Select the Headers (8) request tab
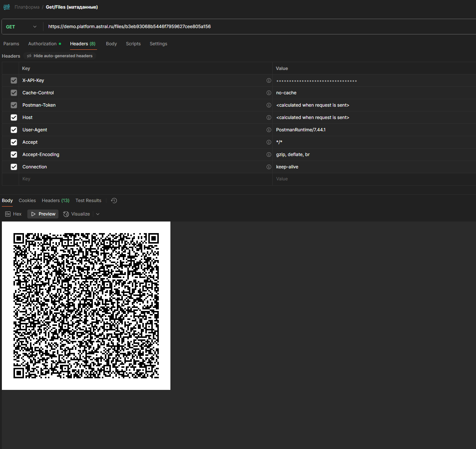Screen dimensions: 476x449 click(83, 44)
